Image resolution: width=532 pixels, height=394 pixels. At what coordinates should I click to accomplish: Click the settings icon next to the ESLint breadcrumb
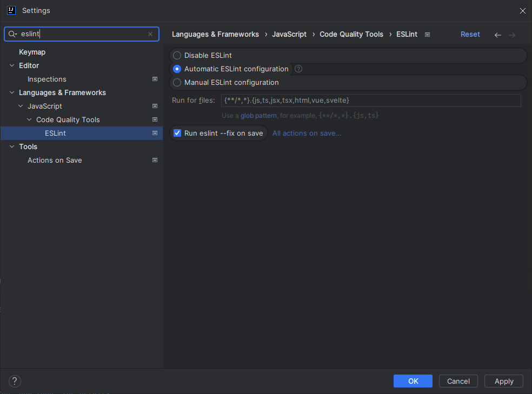tap(427, 34)
